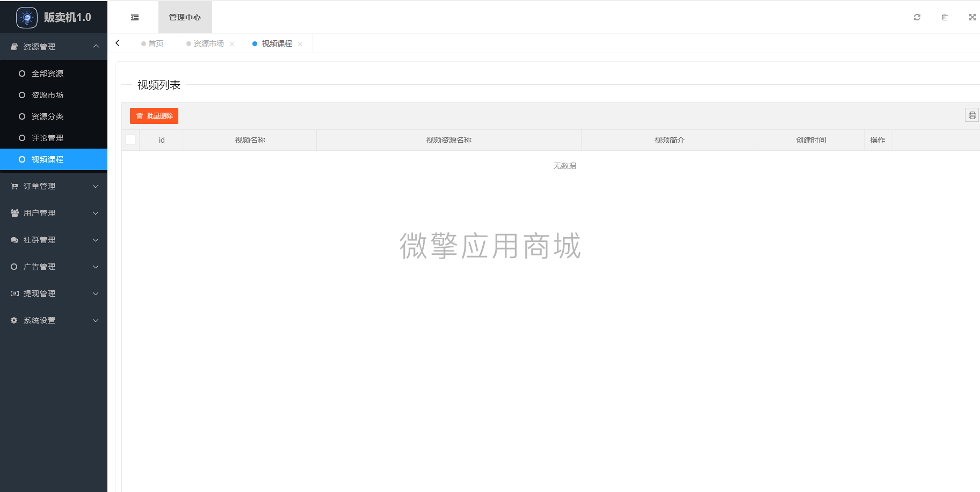Click the circle icon beside 资源分类
980x492 pixels.
point(22,116)
